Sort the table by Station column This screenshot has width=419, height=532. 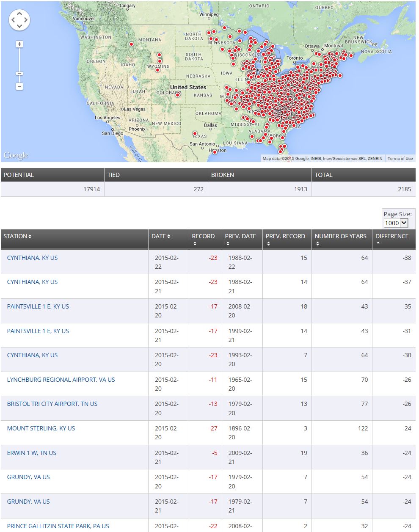pos(17,236)
